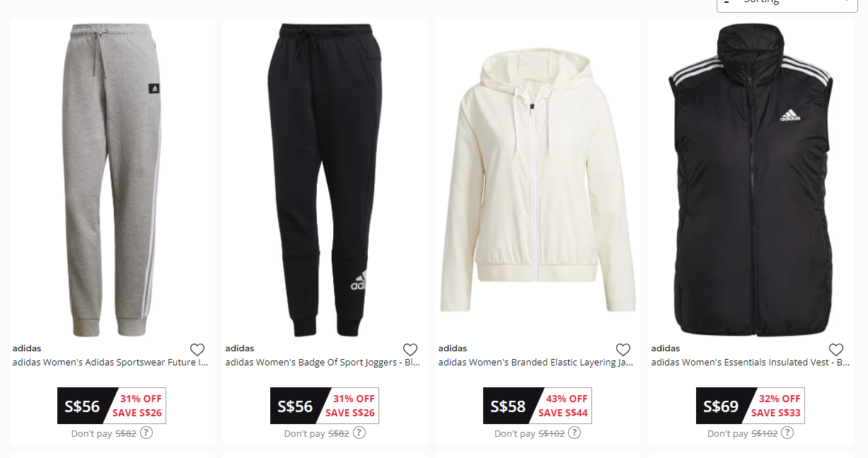Image resolution: width=868 pixels, height=458 pixels.
Task: Follow the Essentials Insulated Vest title link
Action: pyautogui.click(x=750, y=363)
